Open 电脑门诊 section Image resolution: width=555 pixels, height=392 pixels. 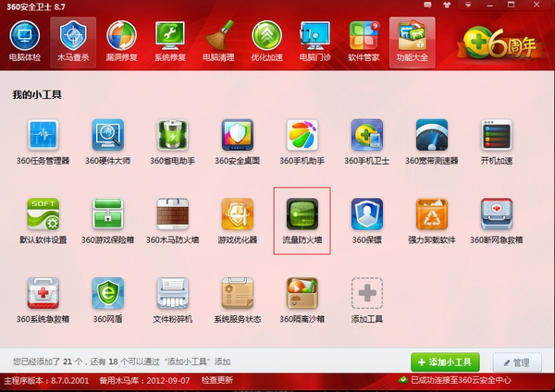click(315, 41)
